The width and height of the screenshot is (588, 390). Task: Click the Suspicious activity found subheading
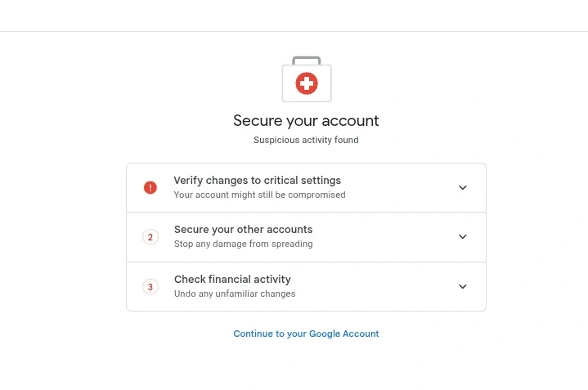(306, 140)
